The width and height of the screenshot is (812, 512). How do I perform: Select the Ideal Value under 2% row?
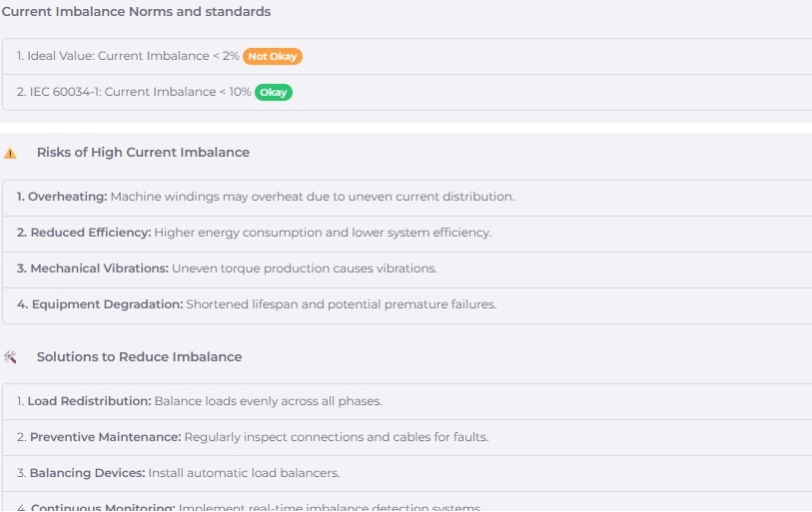(128, 57)
